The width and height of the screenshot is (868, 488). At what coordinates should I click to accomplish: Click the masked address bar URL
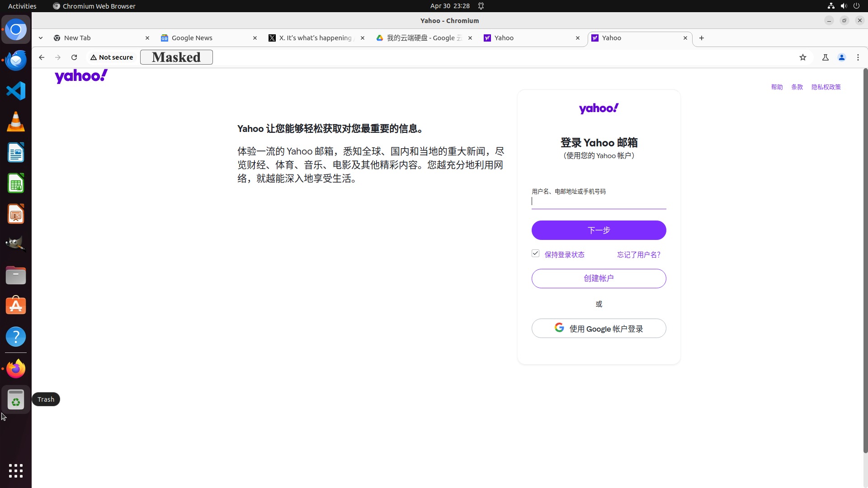(176, 57)
